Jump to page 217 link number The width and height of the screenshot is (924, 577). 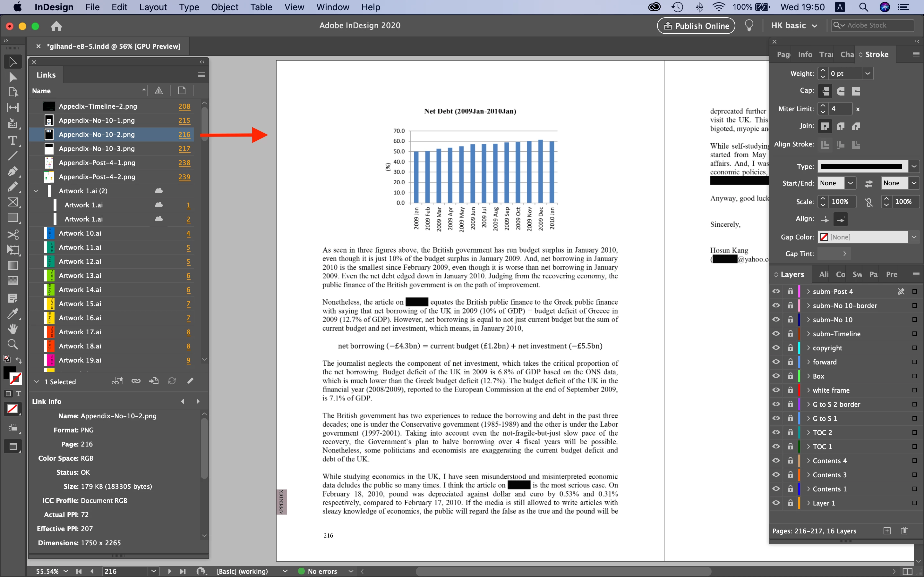click(x=184, y=148)
